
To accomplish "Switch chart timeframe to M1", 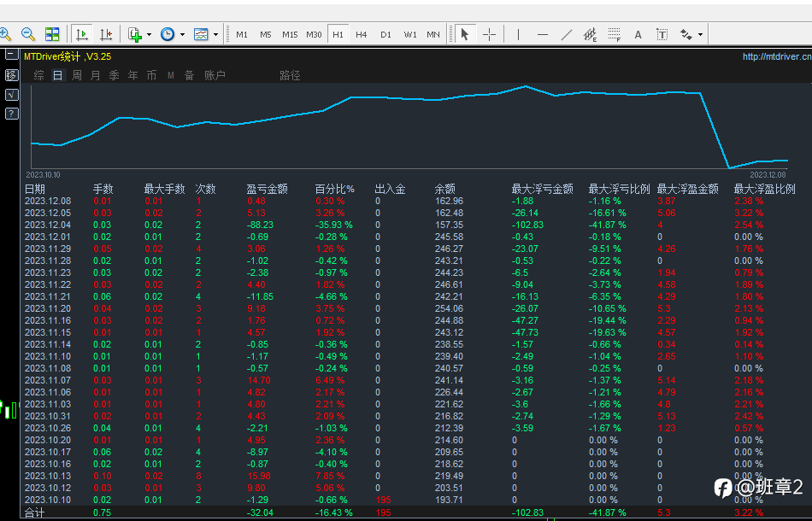I will (242, 34).
